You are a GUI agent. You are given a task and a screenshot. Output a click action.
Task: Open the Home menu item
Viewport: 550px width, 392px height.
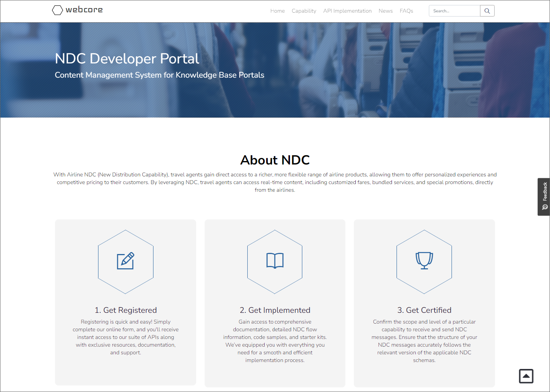277,11
